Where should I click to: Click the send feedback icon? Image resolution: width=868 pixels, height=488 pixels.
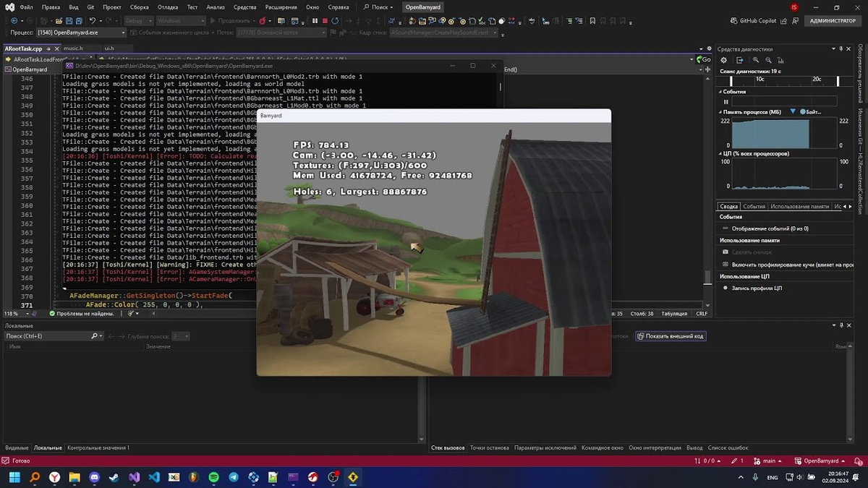[793, 21]
